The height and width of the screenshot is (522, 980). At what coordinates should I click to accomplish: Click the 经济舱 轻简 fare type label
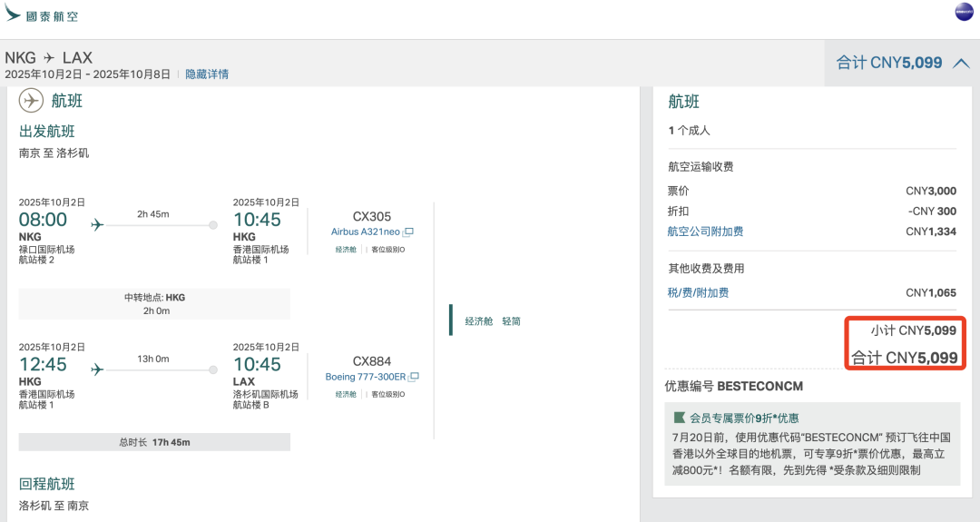(493, 321)
